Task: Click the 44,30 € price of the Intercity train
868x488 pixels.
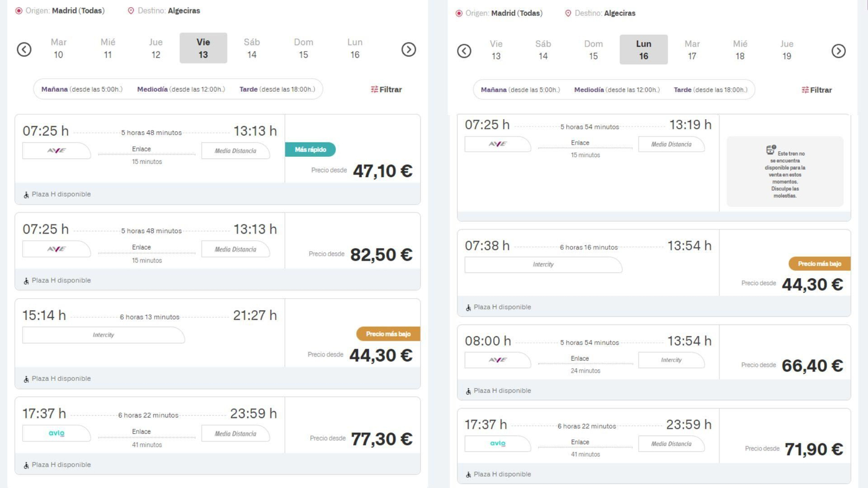Action: pyautogui.click(x=381, y=355)
